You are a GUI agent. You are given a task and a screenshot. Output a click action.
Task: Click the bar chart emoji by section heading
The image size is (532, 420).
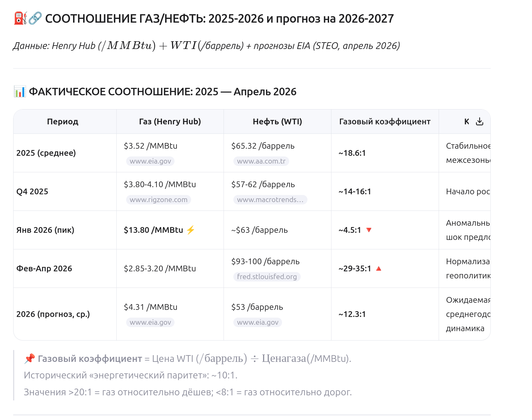pos(20,92)
